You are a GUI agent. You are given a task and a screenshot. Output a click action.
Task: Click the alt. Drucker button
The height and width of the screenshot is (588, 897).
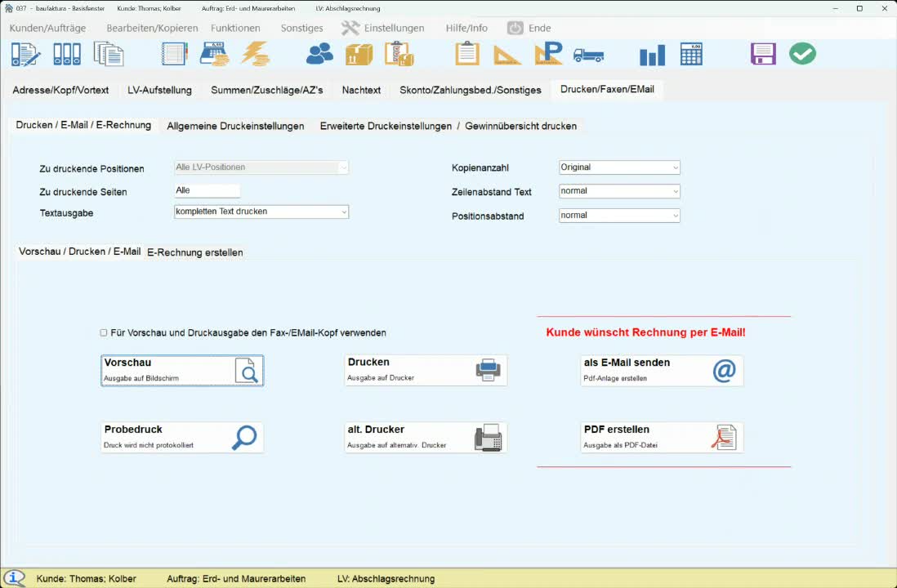(426, 437)
